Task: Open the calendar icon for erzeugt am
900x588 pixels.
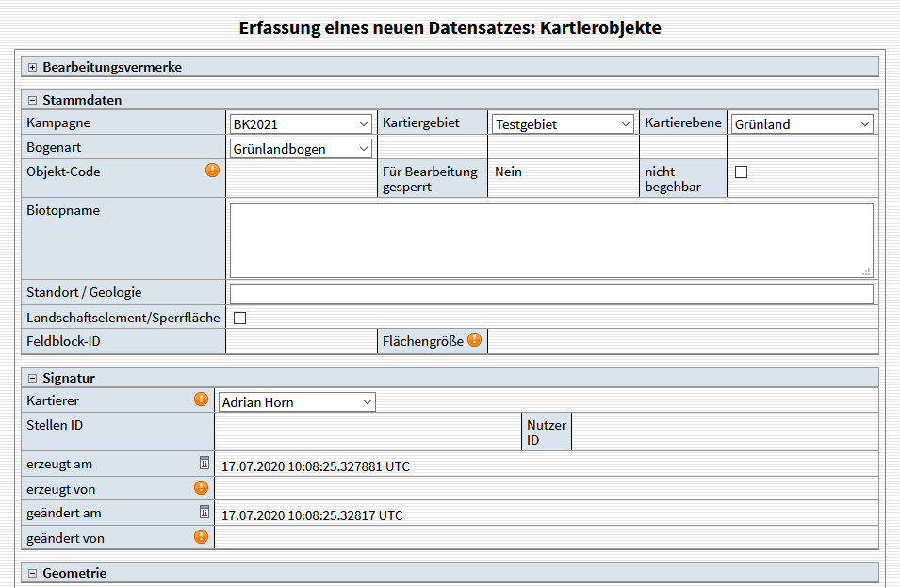Action: (x=205, y=463)
